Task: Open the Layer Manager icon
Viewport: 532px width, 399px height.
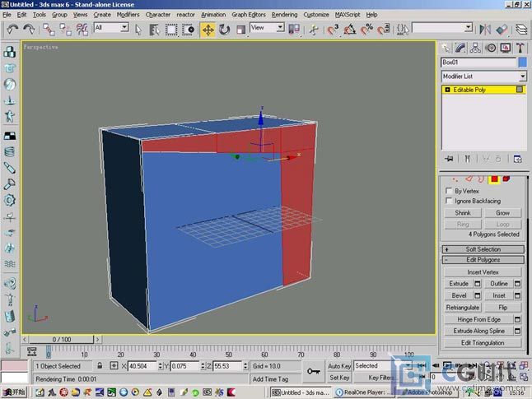Action: (521, 30)
